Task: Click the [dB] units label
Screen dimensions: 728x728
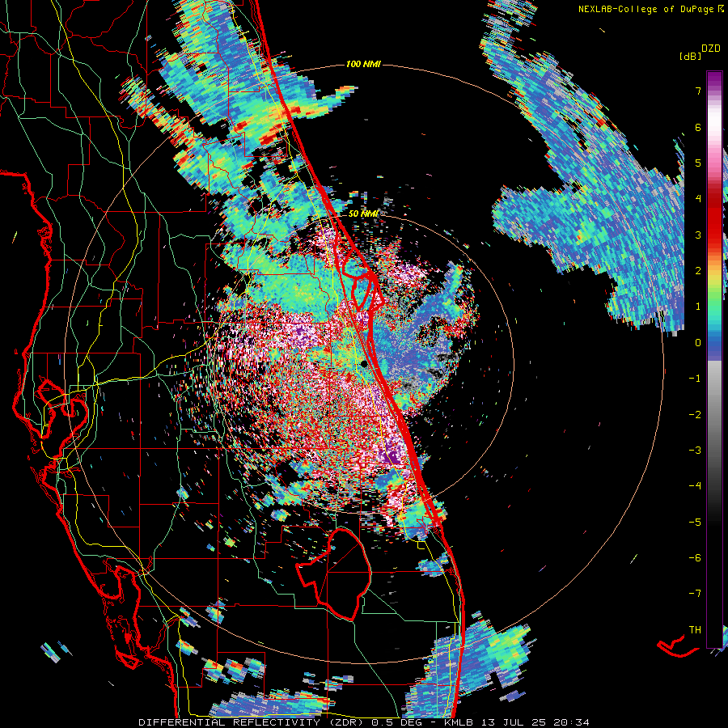Action: (x=690, y=56)
